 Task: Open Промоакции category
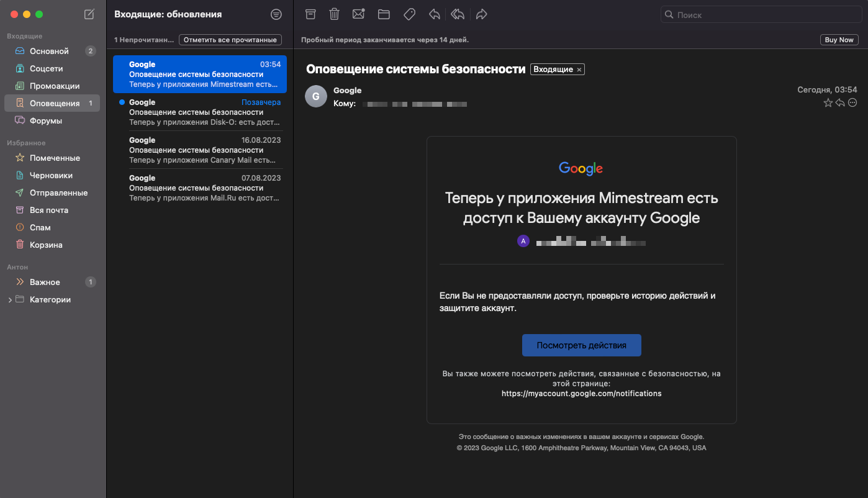(52, 86)
